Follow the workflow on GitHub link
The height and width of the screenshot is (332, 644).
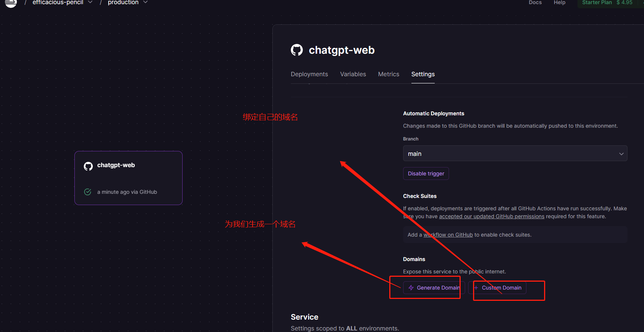448,235
